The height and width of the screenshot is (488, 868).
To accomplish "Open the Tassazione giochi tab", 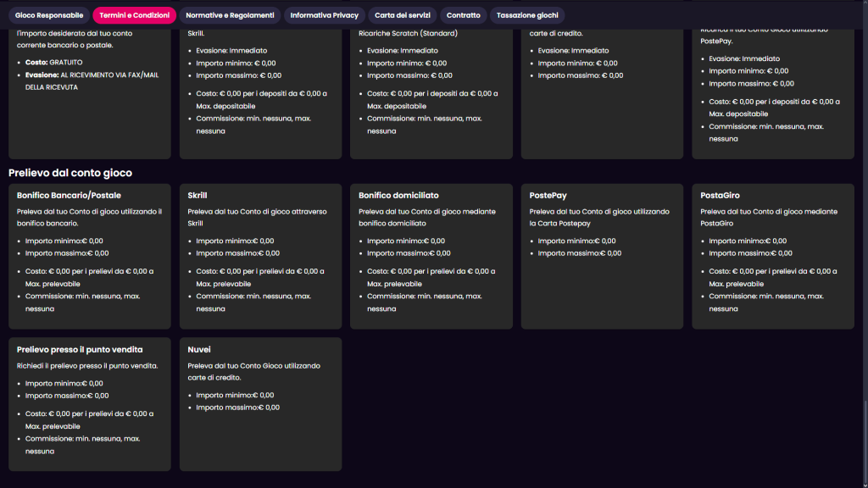I will tap(526, 15).
